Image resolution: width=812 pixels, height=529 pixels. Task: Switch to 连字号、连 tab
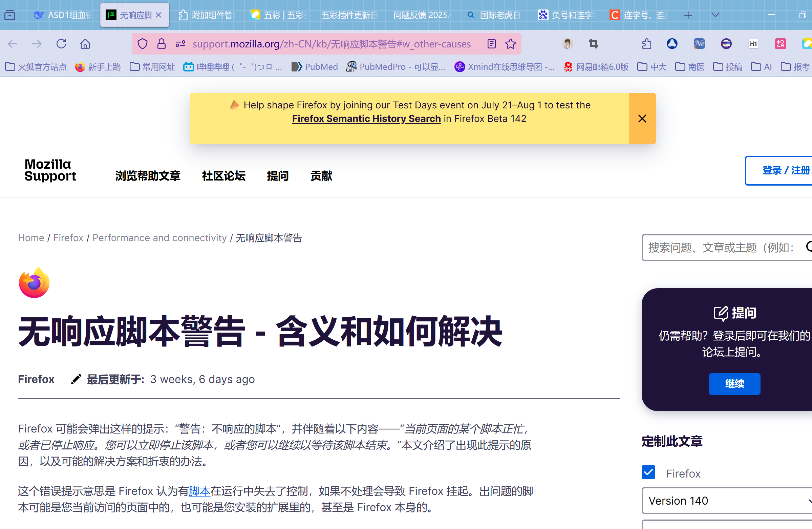638,15
